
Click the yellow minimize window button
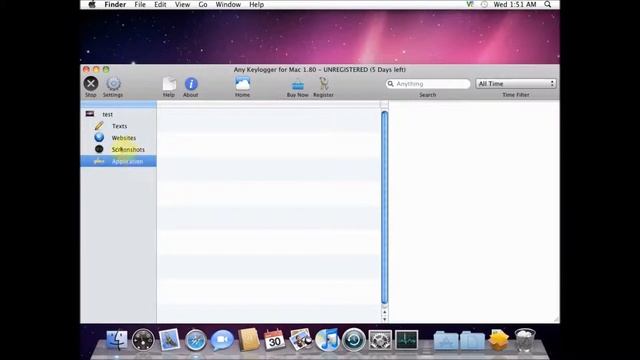[x=96, y=69]
